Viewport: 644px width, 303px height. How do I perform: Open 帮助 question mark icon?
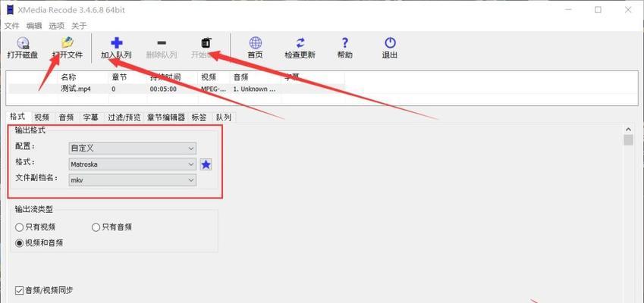pyautogui.click(x=344, y=42)
